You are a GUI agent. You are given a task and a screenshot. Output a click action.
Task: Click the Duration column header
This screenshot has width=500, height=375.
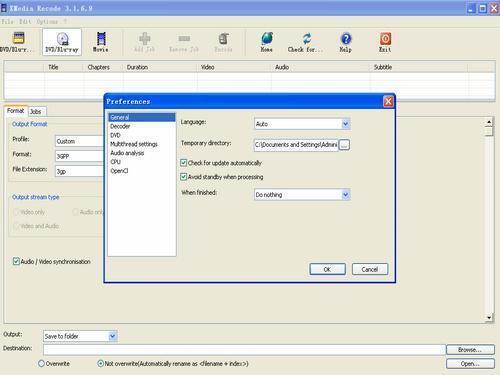point(160,67)
